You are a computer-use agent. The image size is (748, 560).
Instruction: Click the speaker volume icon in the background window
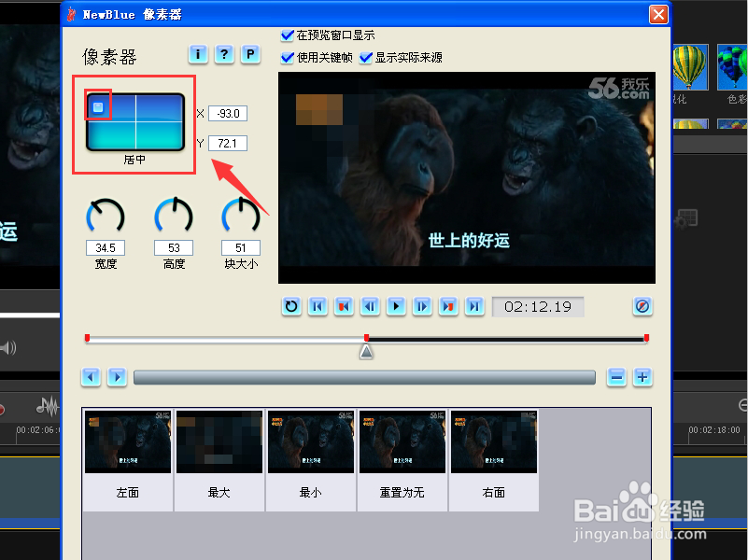pyautogui.click(x=8, y=347)
